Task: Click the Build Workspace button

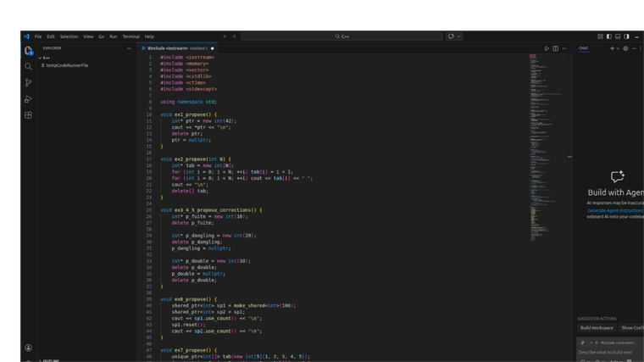Action: (x=597, y=327)
